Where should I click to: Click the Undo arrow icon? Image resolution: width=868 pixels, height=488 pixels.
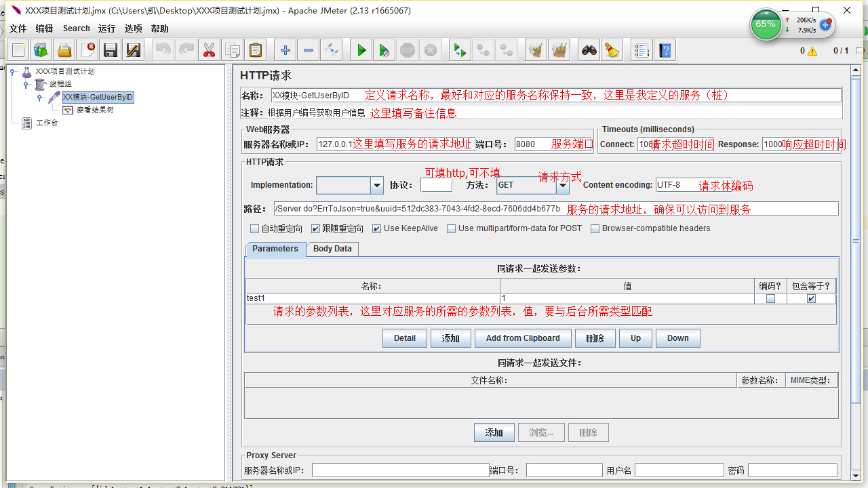(x=163, y=50)
